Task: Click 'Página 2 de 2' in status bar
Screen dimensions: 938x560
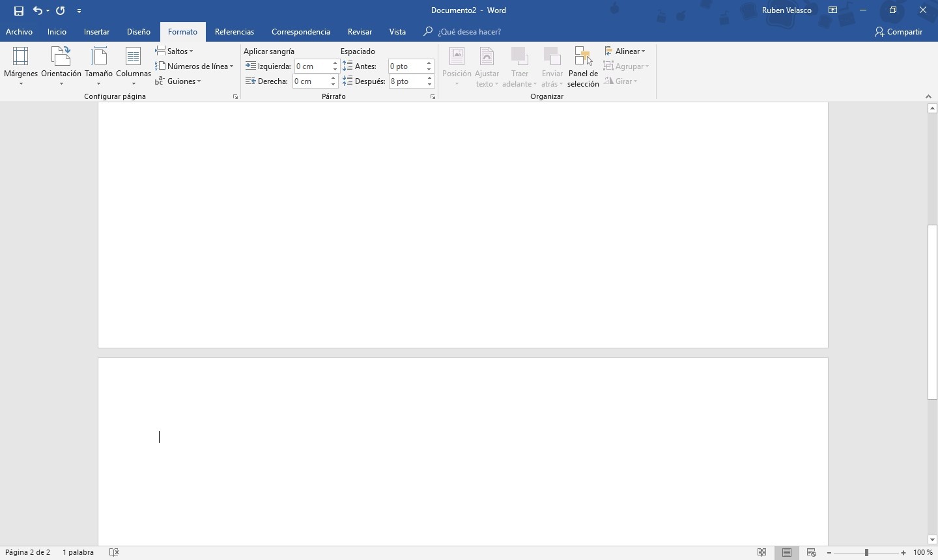Action: coord(27,552)
